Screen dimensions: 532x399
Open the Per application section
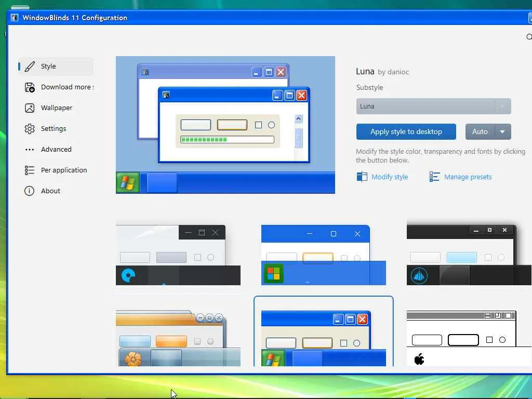pyautogui.click(x=56, y=170)
